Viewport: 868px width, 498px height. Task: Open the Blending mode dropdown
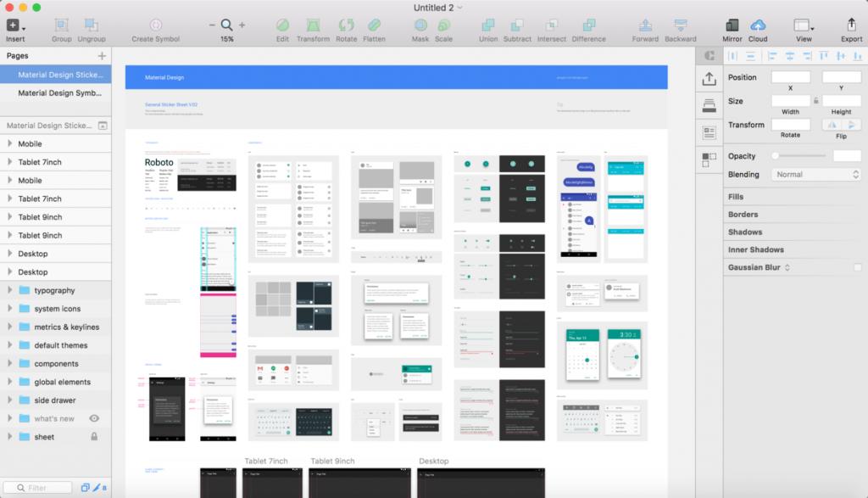click(815, 174)
